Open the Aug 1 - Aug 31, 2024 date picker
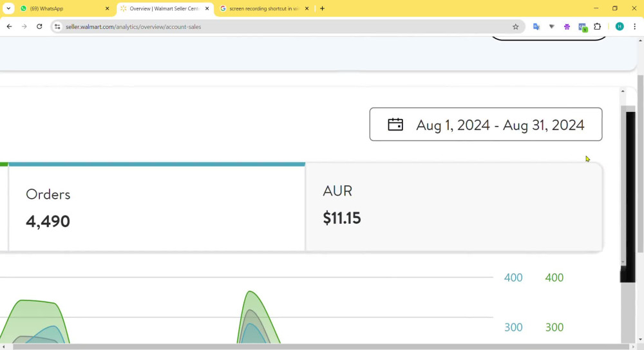 click(486, 124)
